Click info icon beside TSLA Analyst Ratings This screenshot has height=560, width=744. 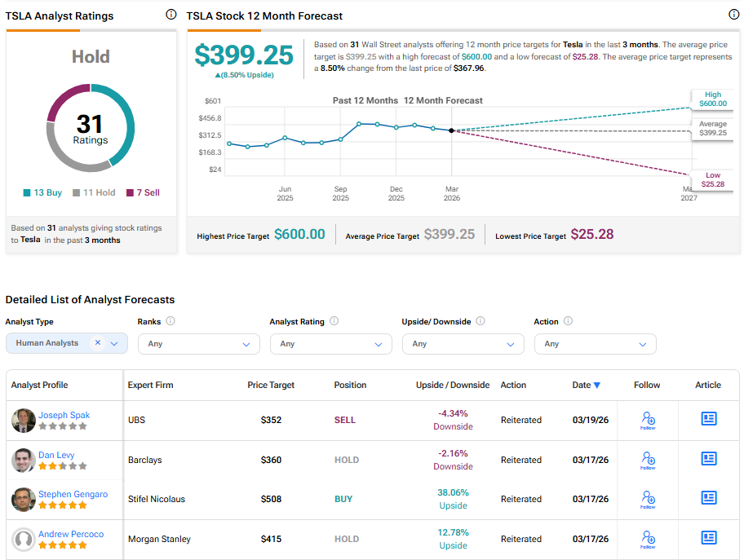[x=170, y=15]
